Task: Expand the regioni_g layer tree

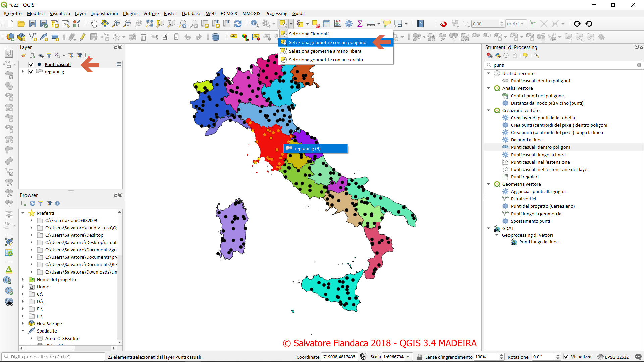Action: point(23,71)
